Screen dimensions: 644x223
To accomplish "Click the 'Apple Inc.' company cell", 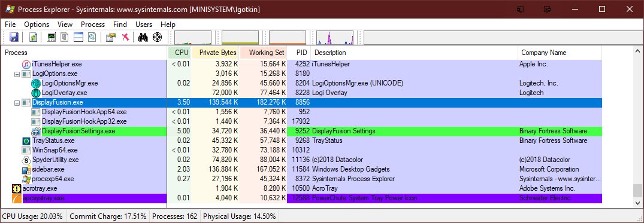I will 534,65.
